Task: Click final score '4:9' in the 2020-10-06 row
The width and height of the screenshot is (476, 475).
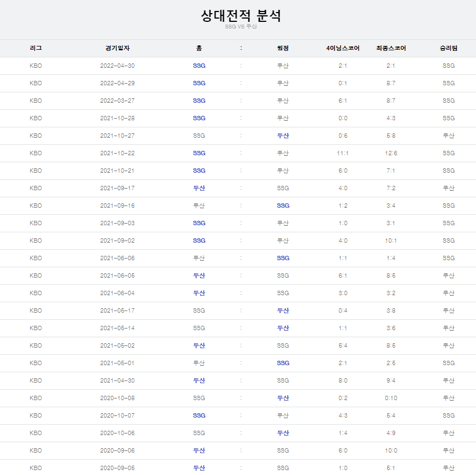Action: click(391, 433)
